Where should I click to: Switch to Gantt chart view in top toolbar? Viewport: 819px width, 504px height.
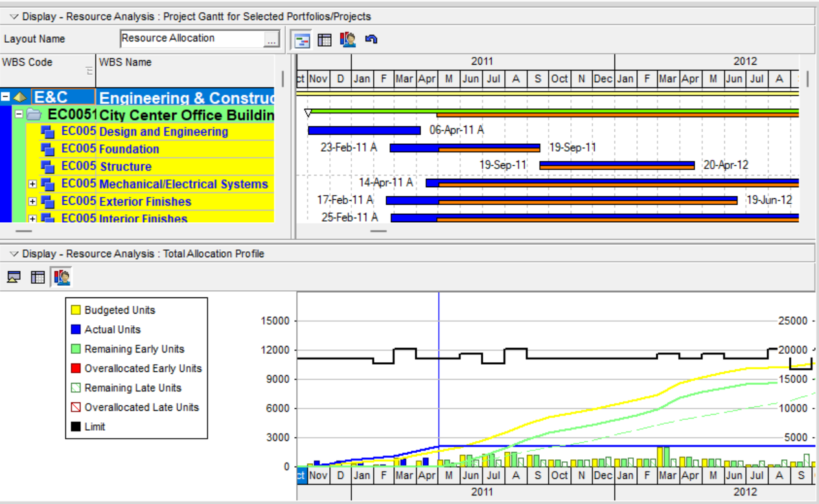coord(302,40)
